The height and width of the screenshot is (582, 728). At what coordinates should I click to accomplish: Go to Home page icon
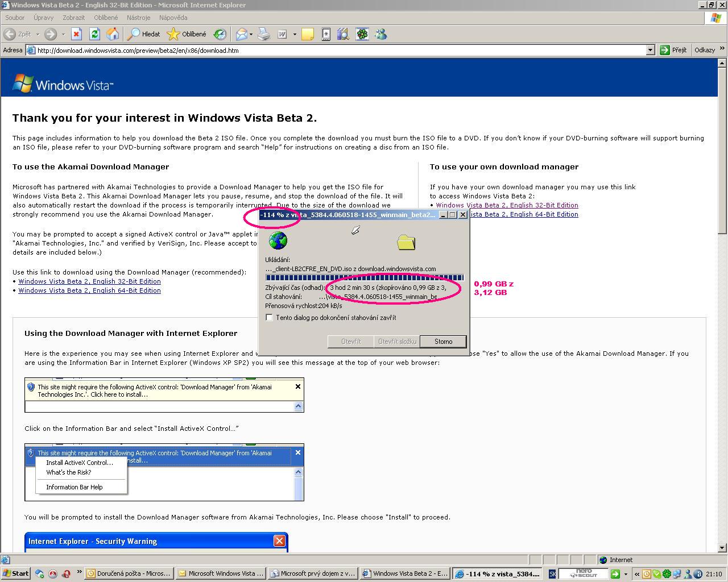(x=113, y=34)
